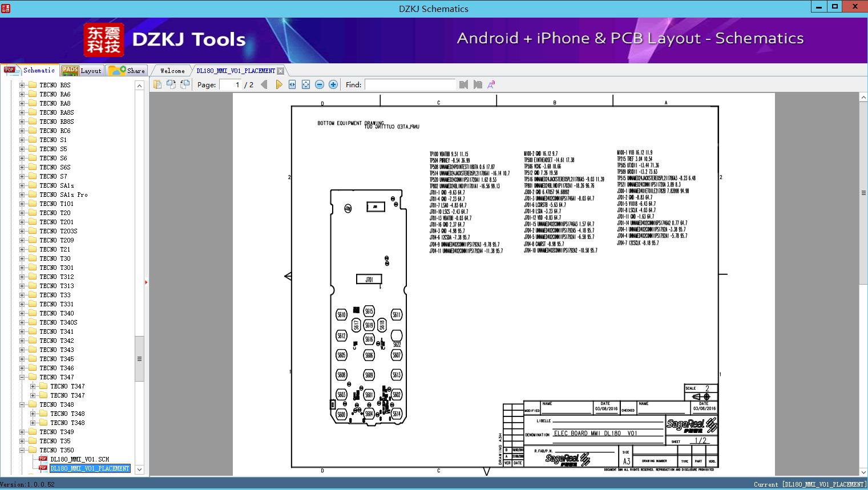Select the TECNO S6S tree item
This screenshot has height=490, width=868.
click(x=55, y=167)
